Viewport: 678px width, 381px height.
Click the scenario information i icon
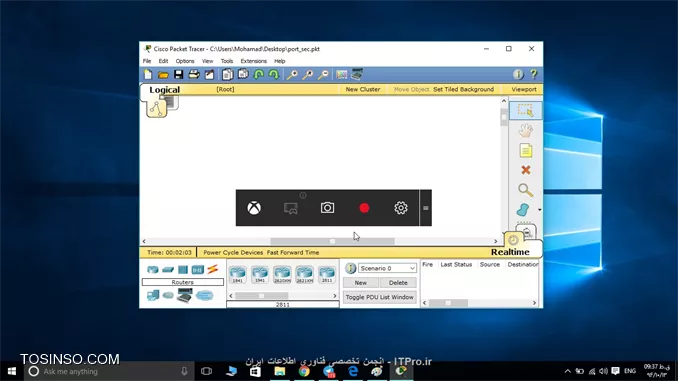[350, 268]
